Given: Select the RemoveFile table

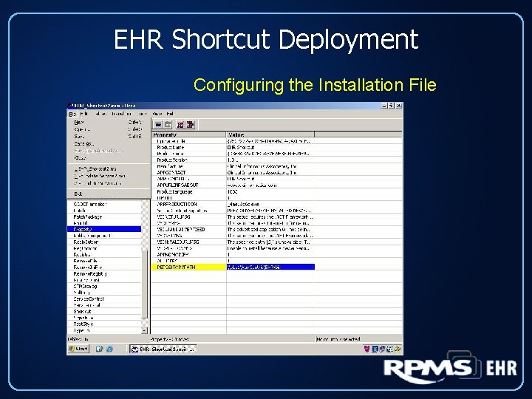Looking at the screenshot, I should [x=104, y=261].
